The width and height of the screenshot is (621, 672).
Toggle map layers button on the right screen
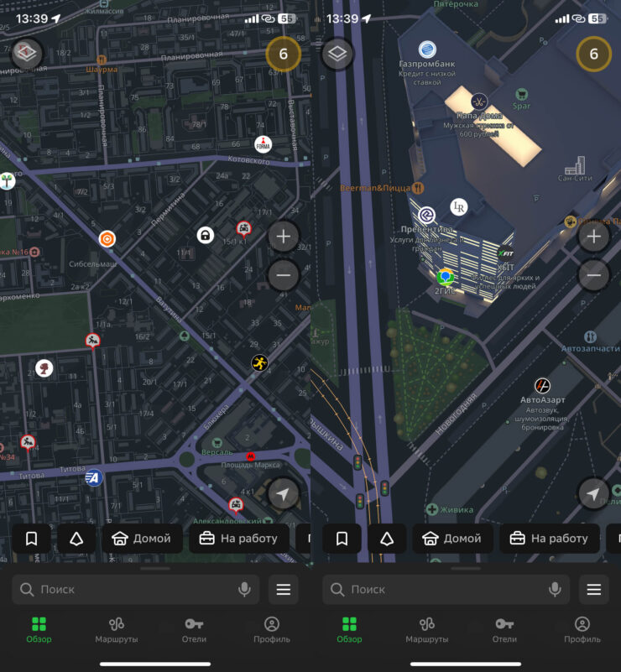[x=337, y=54]
